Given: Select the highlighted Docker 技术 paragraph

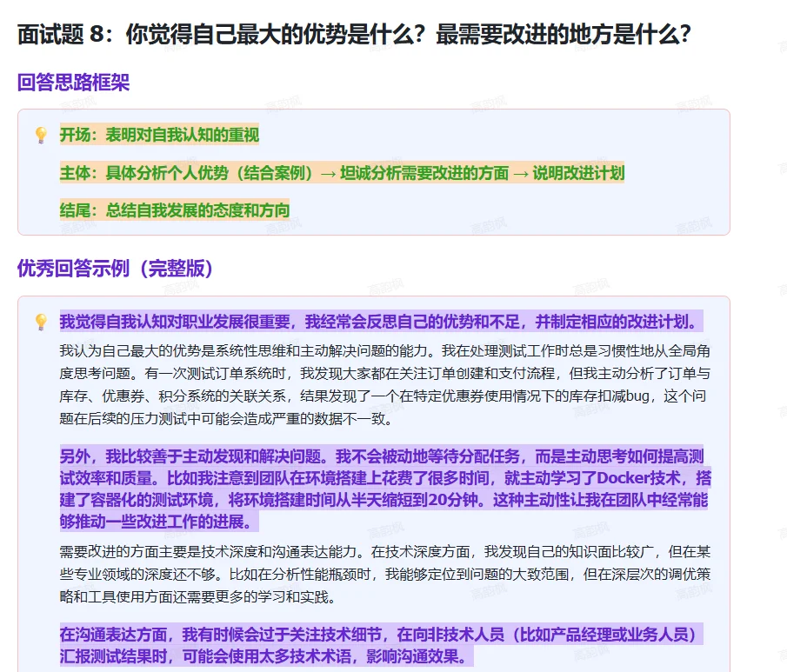Looking at the screenshot, I should (x=383, y=482).
